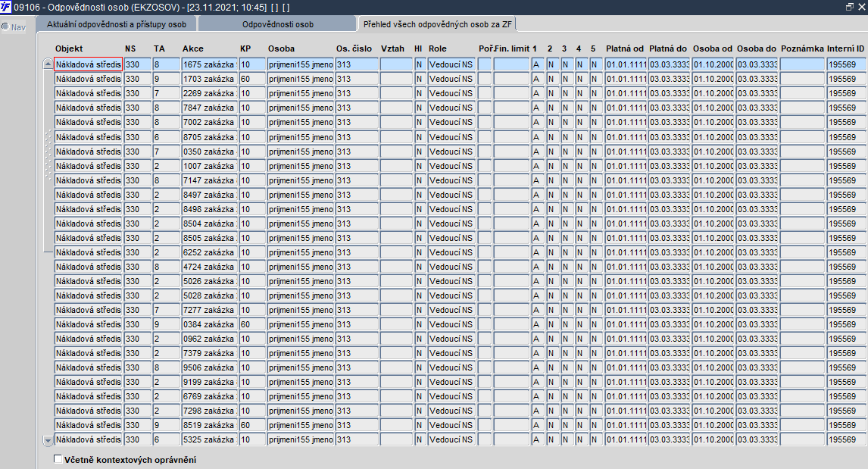This screenshot has height=469, width=868.
Task: Click the Poznámka column header
Action: 802,48
